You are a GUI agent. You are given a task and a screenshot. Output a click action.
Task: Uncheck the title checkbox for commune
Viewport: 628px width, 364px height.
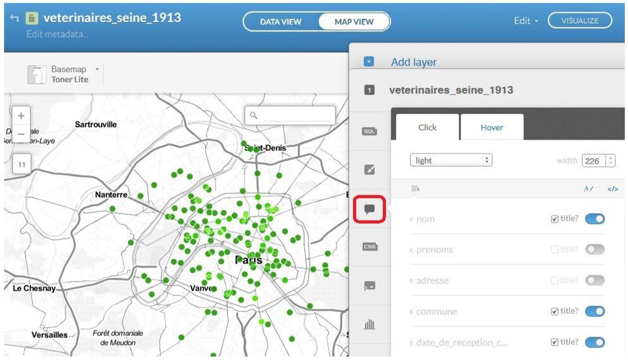click(x=554, y=311)
